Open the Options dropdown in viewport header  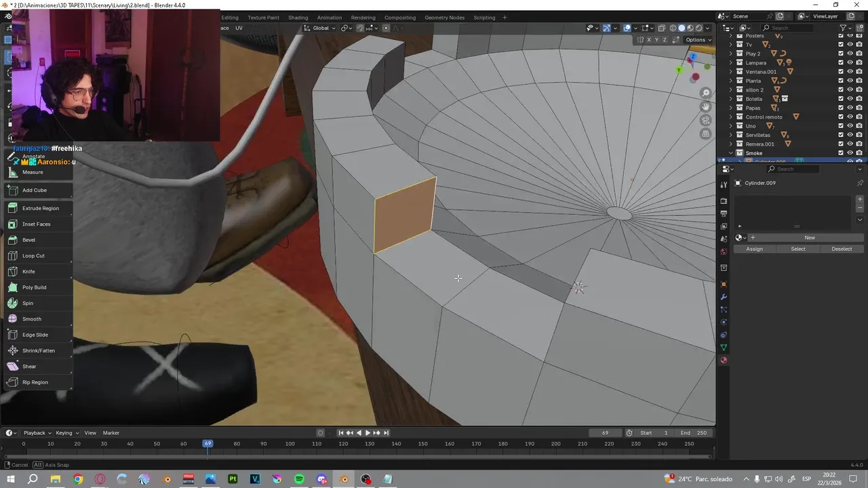698,40
